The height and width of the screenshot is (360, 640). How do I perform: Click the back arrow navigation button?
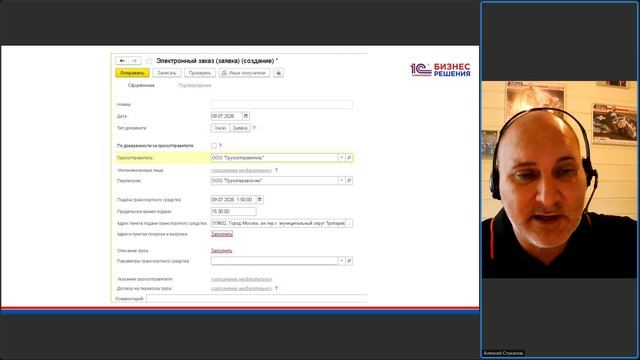[x=122, y=61]
